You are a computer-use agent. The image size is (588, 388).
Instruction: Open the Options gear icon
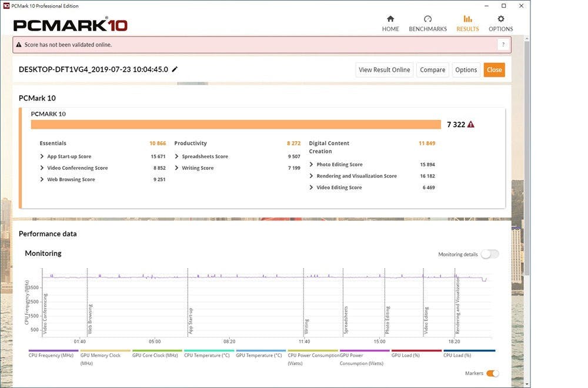coord(501,19)
